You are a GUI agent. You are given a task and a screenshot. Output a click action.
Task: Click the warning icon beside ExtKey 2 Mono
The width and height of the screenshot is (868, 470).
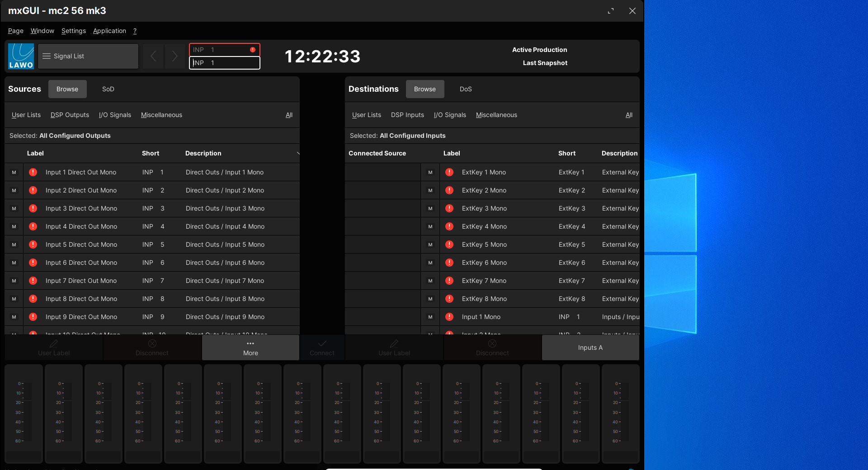point(449,190)
